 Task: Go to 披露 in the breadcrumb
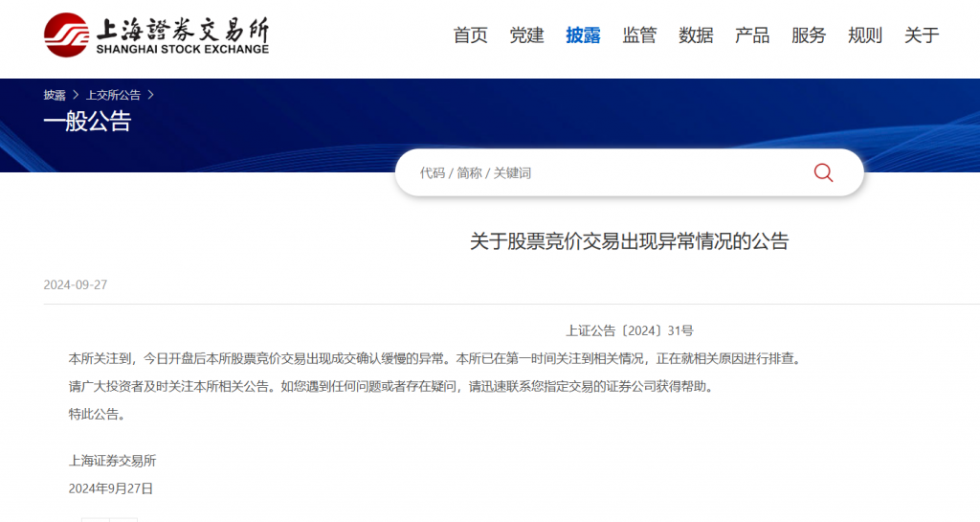coord(55,95)
